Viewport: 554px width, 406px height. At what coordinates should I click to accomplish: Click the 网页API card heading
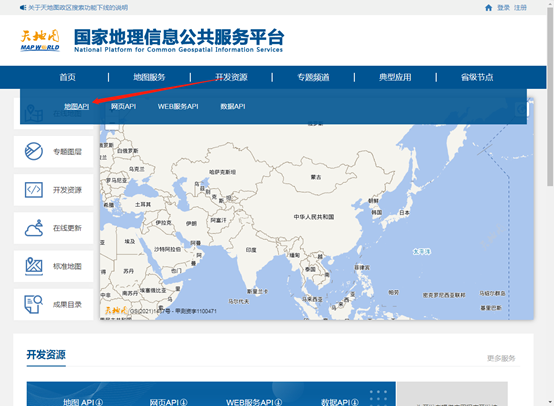point(164,402)
